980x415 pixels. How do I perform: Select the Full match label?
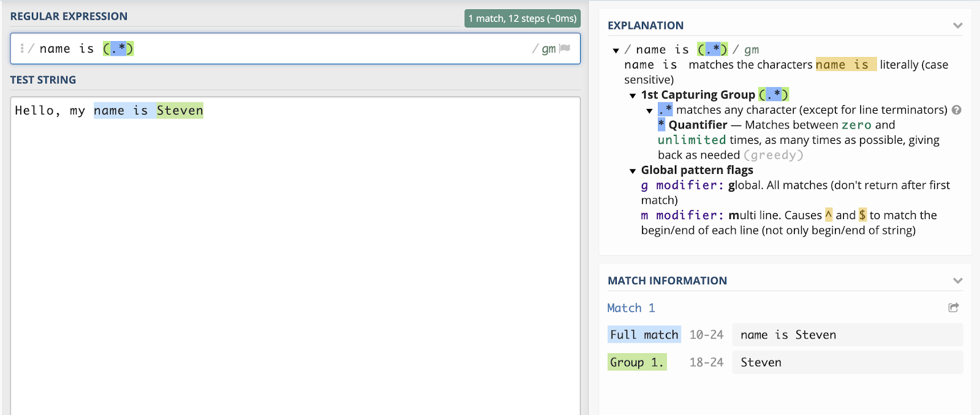(644, 335)
